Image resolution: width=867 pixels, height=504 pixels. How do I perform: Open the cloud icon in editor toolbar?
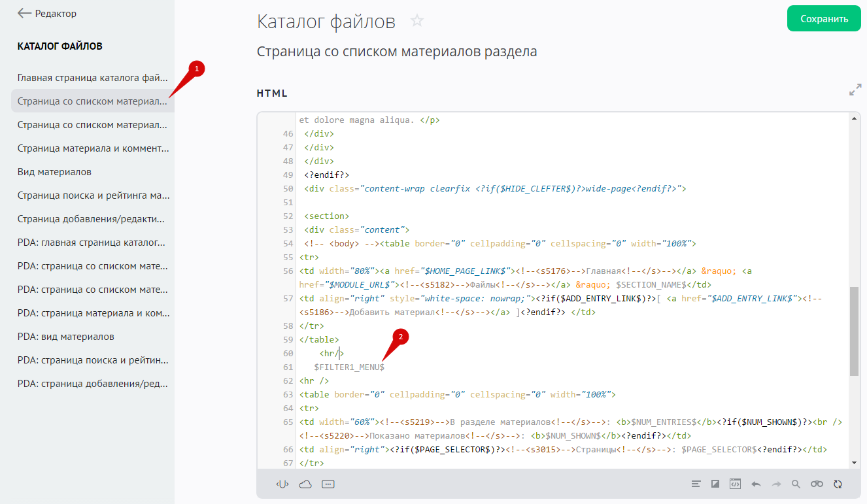tap(305, 484)
